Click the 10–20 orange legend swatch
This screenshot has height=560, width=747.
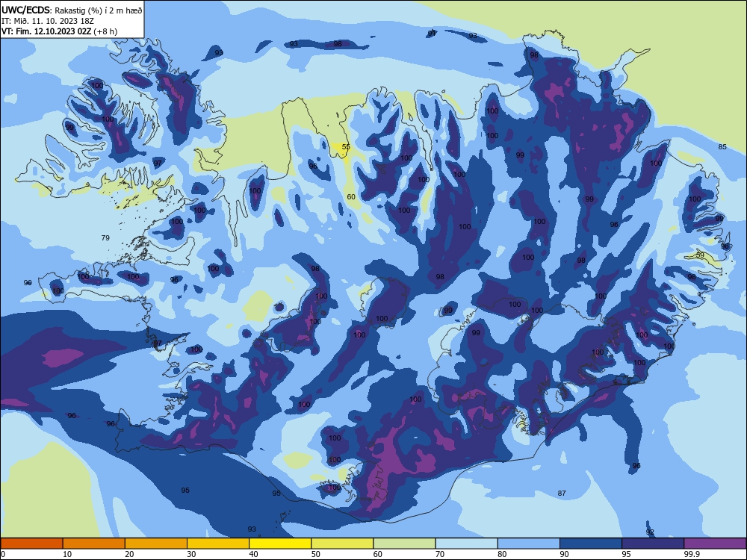point(94,544)
